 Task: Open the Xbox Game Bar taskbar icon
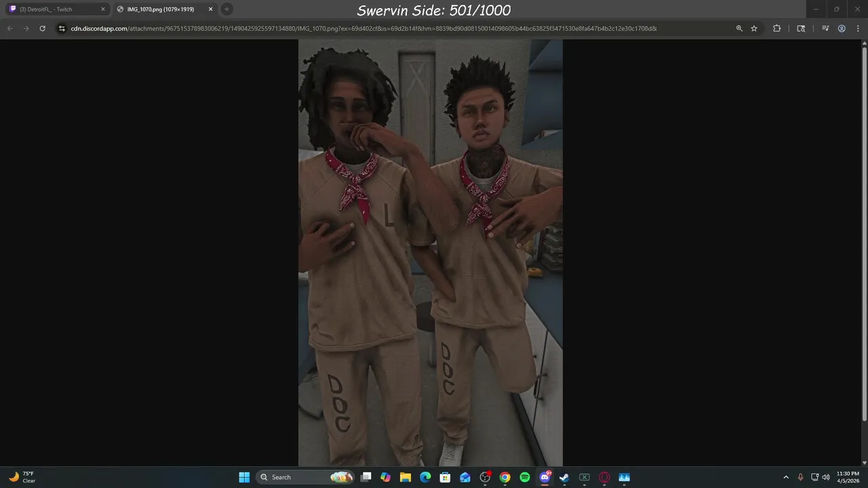(x=585, y=477)
